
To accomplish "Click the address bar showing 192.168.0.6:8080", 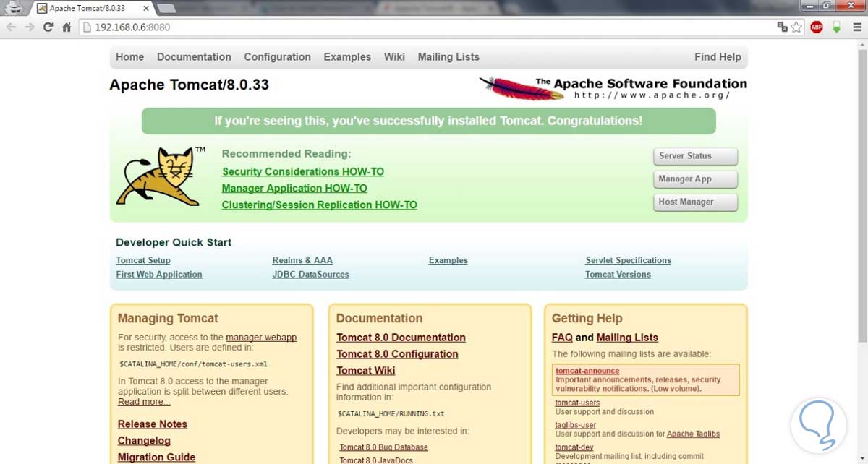I will [427, 27].
